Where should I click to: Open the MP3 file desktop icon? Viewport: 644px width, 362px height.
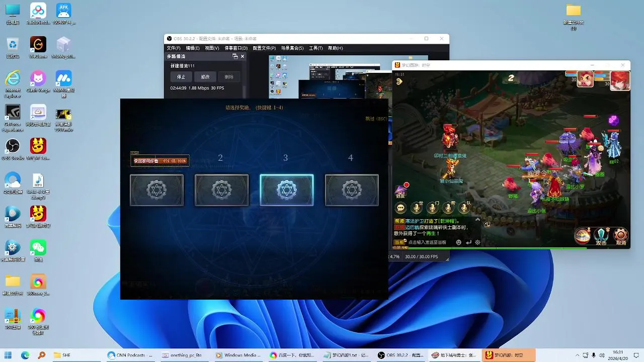click(x=38, y=186)
